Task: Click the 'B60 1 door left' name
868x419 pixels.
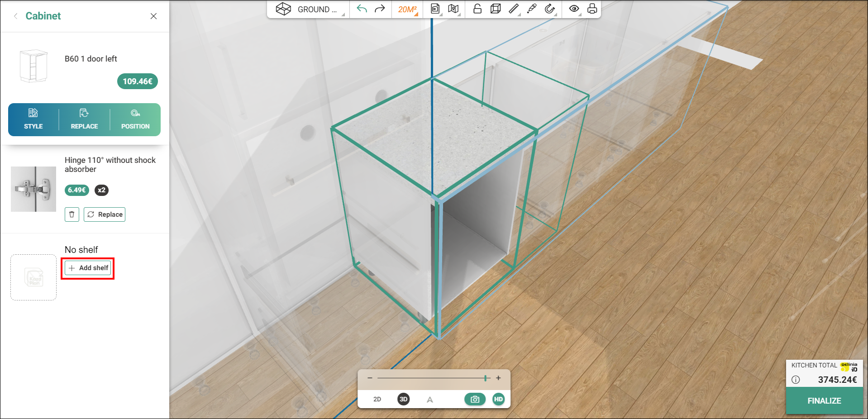Action: pyautogui.click(x=91, y=59)
